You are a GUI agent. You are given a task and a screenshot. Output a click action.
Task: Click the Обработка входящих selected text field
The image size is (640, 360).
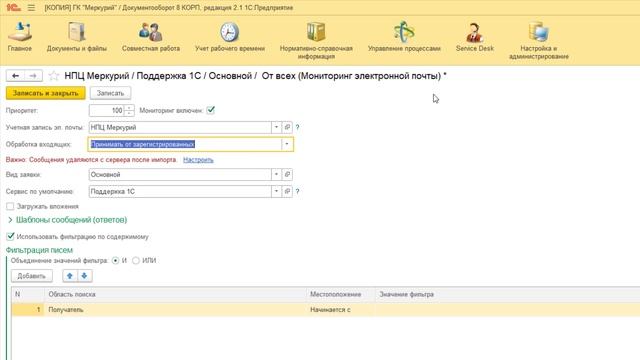tap(184, 144)
